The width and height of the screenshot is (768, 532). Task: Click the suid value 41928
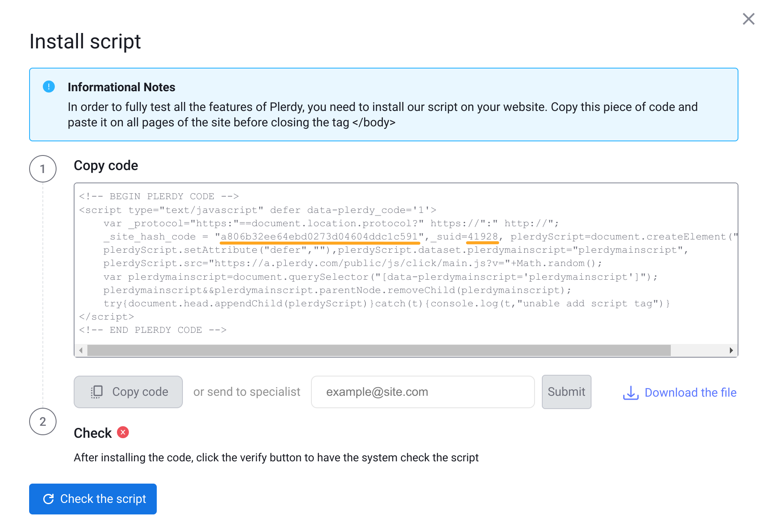click(x=483, y=236)
